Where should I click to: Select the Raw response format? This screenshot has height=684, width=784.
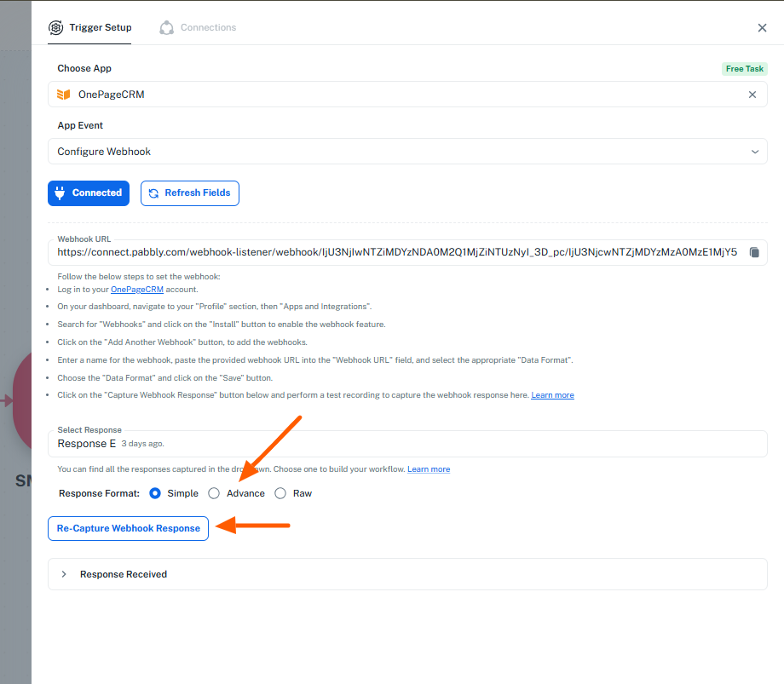point(280,493)
